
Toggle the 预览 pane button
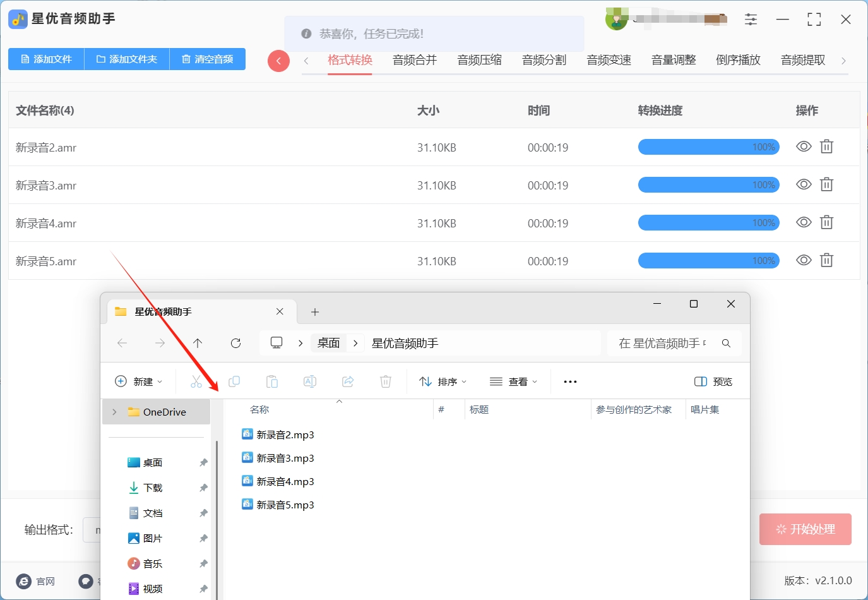coord(713,381)
